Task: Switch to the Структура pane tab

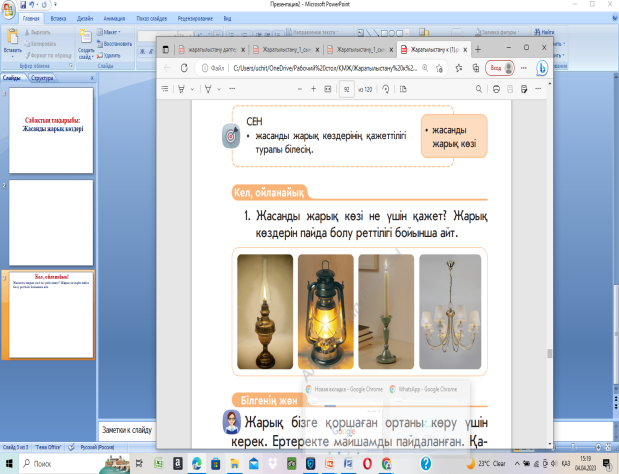Action: coord(42,78)
